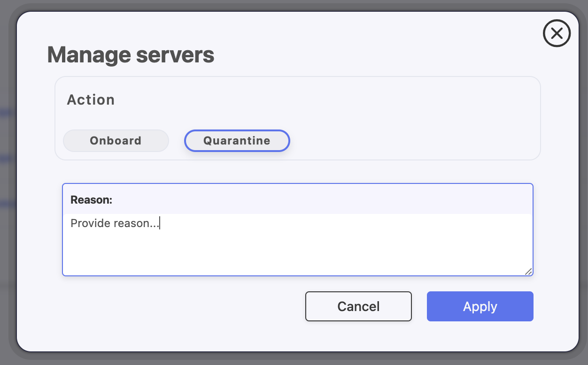This screenshot has width=588, height=365.
Task: Close the Manage servers dialog
Action: click(x=557, y=33)
